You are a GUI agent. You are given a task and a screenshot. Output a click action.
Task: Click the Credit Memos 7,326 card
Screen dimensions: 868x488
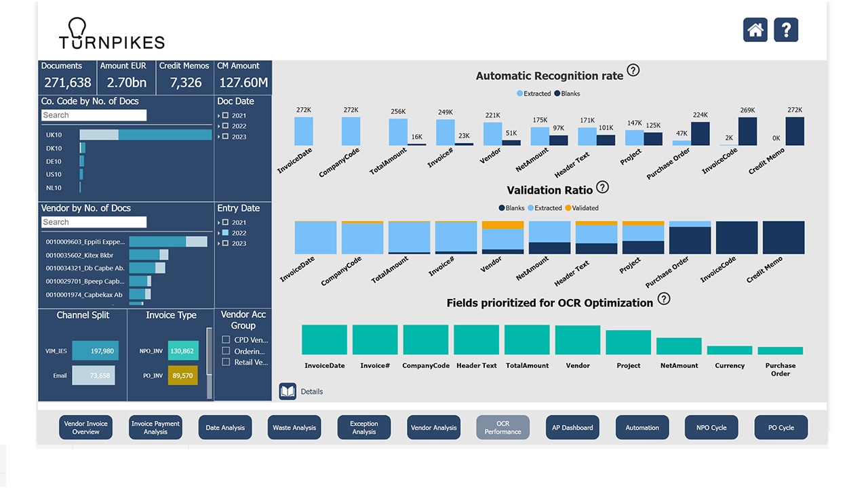(184, 77)
